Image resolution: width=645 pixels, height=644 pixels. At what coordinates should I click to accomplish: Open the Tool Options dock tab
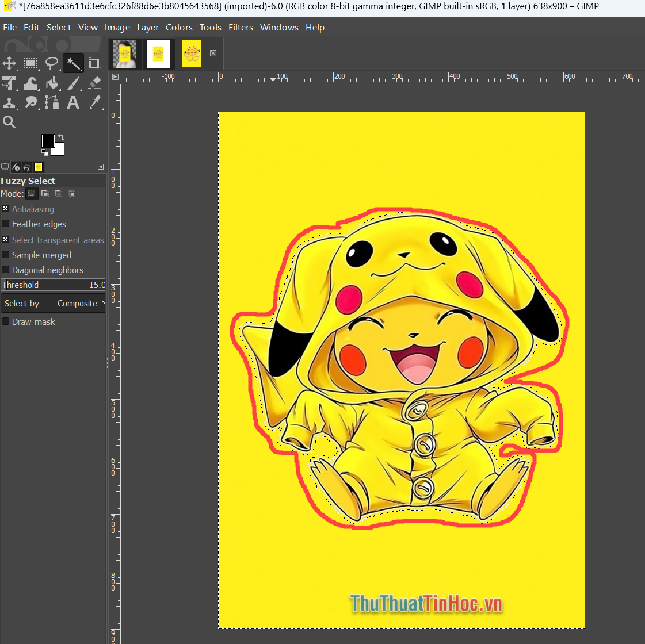tap(5, 167)
